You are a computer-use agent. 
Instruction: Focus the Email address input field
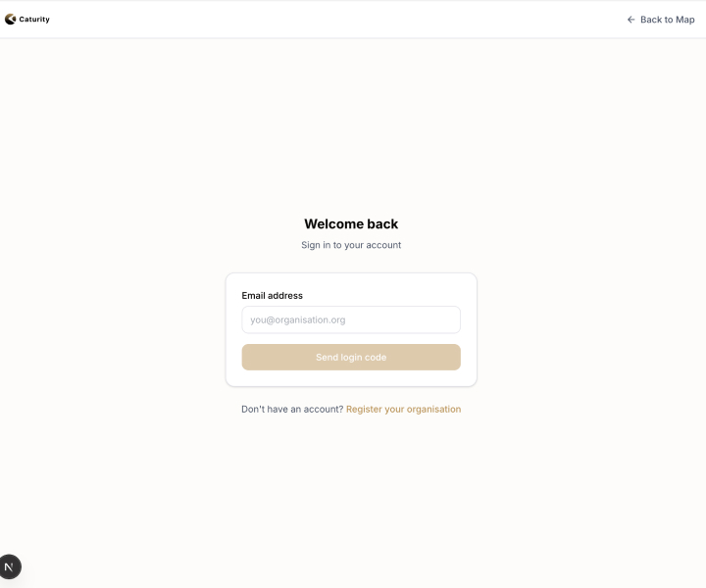(x=351, y=319)
